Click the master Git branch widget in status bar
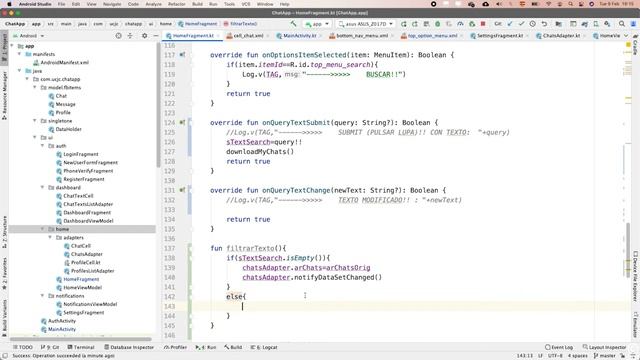Viewport: 640px width, 360px height. point(604,356)
